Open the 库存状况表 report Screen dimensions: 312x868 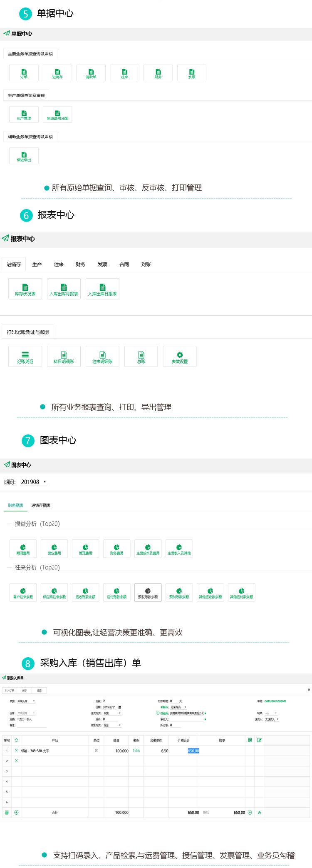point(25,289)
